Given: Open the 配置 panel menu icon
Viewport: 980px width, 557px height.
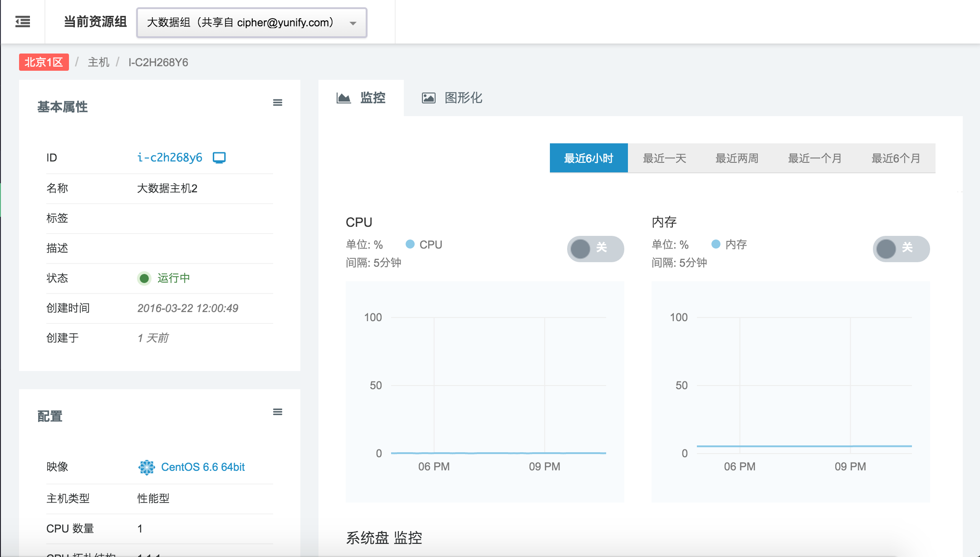Looking at the screenshot, I should click(x=278, y=412).
